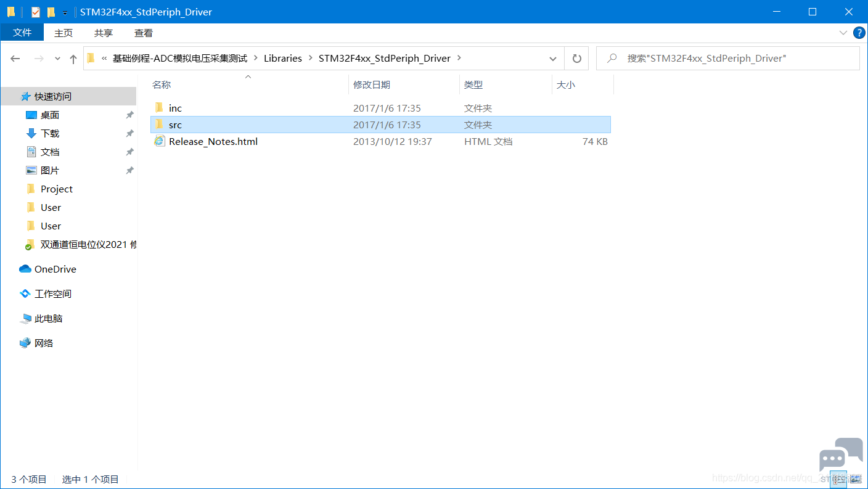Image resolution: width=868 pixels, height=489 pixels.
Task: Click the 基础例程-ADC模拟电压采集测试 breadcrumb
Action: click(179, 59)
